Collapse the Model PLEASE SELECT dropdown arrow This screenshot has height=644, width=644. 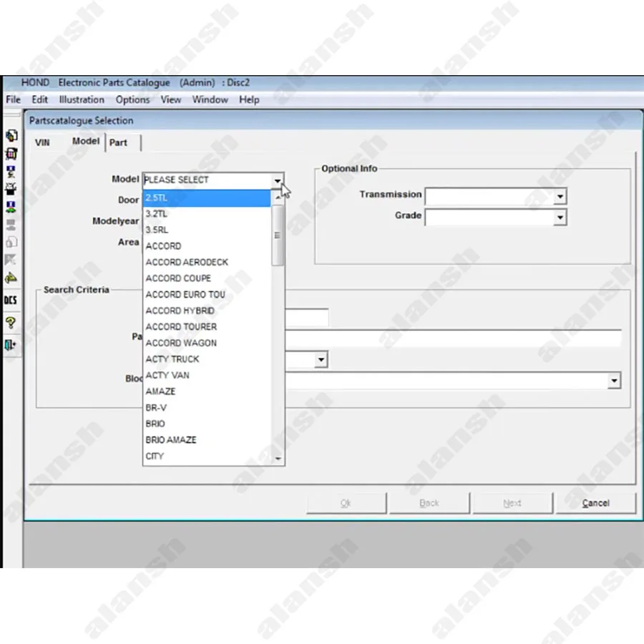click(278, 180)
